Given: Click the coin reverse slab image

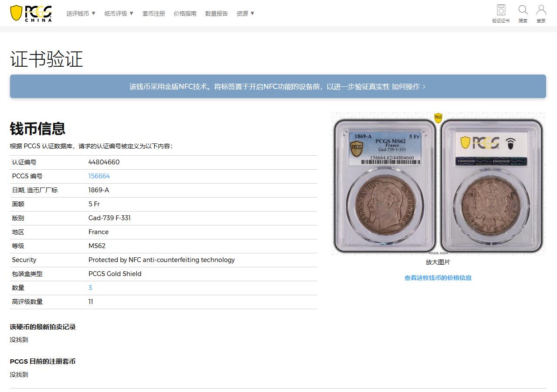Looking at the screenshot, I should coord(492,186).
